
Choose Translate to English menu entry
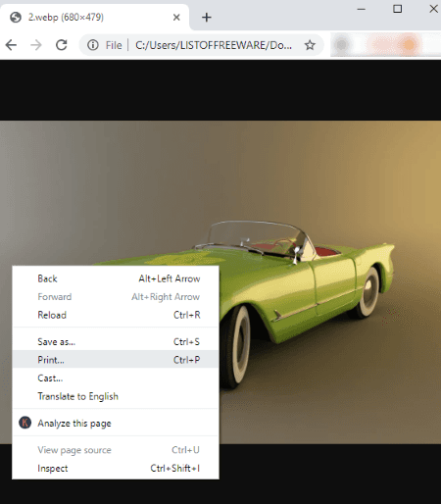pos(116,396)
